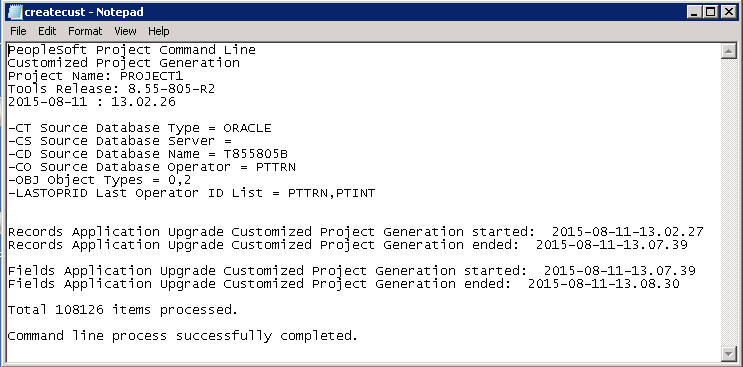Screen dimensions: 743x367
Task: Click the '2015-08-11 : 13.02.26' timestamp line
Action: pos(91,102)
